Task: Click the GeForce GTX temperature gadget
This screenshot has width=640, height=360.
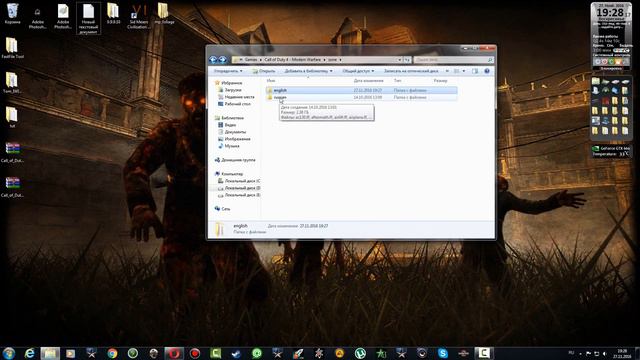Action: point(611,151)
